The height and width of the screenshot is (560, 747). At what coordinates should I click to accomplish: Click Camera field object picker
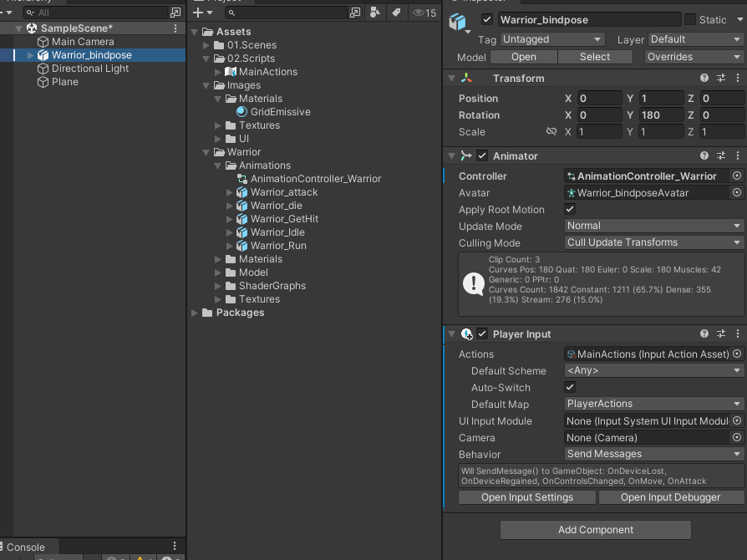point(737,437)
